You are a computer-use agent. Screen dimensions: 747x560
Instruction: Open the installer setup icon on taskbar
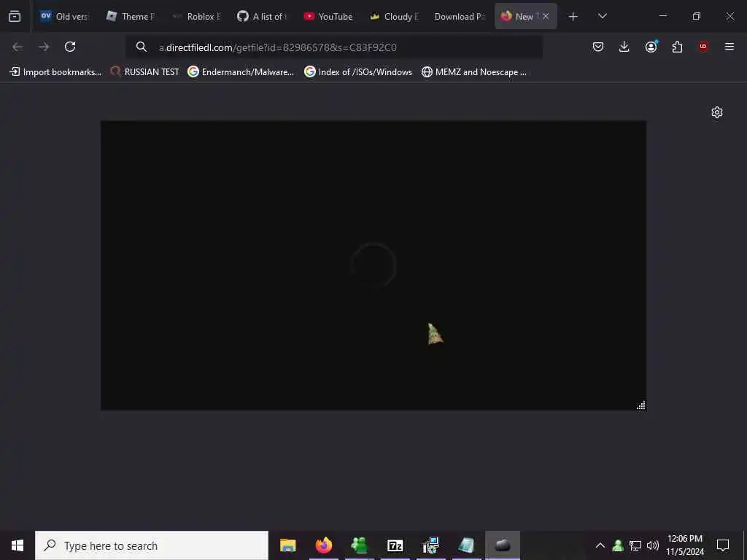tap(430, 545)
